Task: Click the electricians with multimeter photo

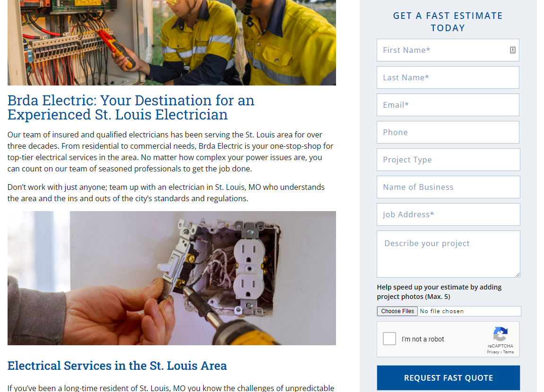Action: point(172,43)
